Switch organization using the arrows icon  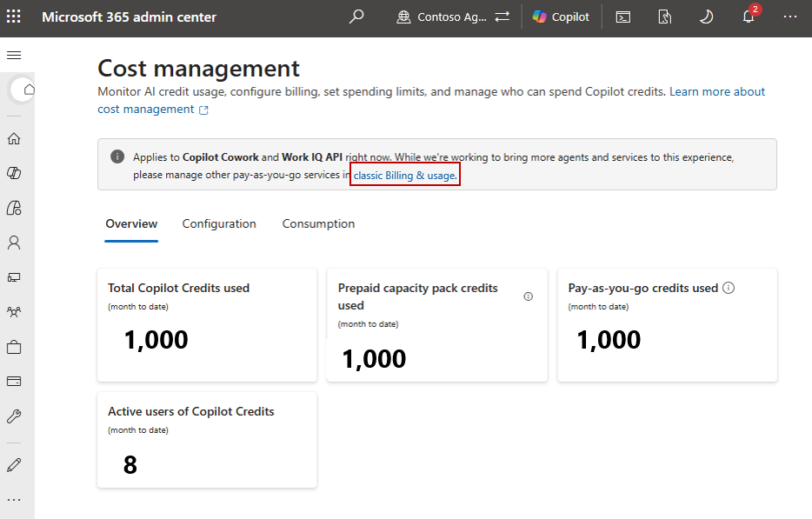503,17
